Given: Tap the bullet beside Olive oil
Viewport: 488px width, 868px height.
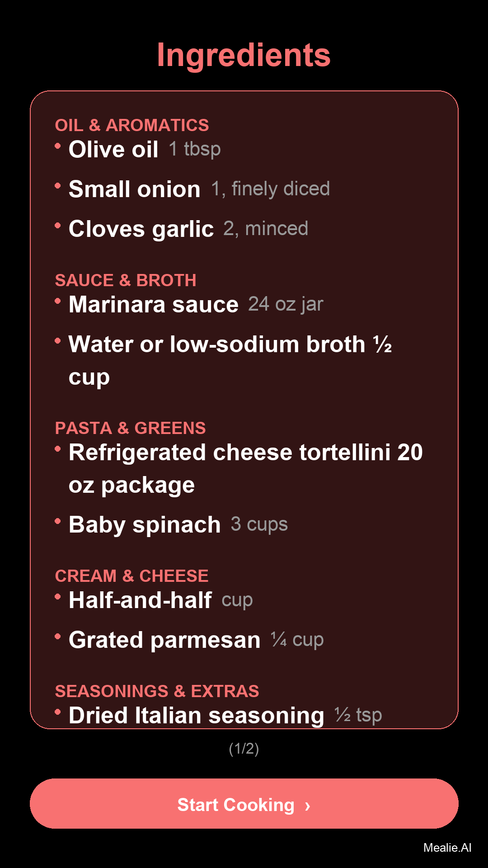Looking at the screenshot, I should [58, 146].
